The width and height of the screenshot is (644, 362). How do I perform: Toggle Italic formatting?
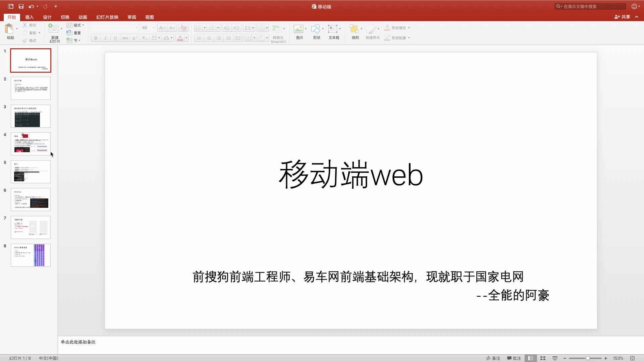(106, 38)
